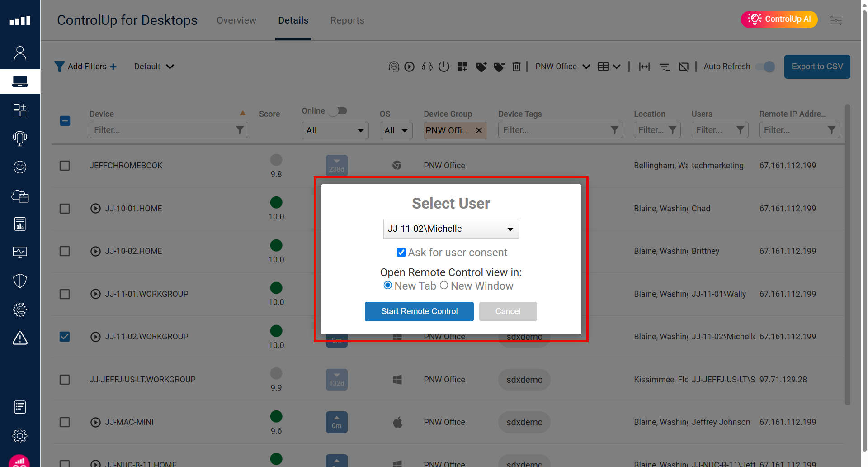
Task: Run a script using the play toolbar icon
Action: pyautogui.click(x=410, y=67)
